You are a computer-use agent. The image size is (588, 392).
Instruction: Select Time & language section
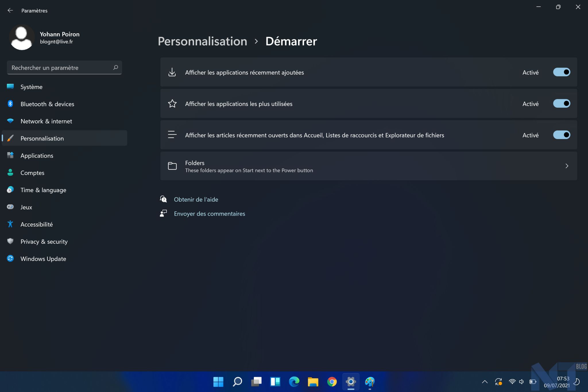click(43, 190)
